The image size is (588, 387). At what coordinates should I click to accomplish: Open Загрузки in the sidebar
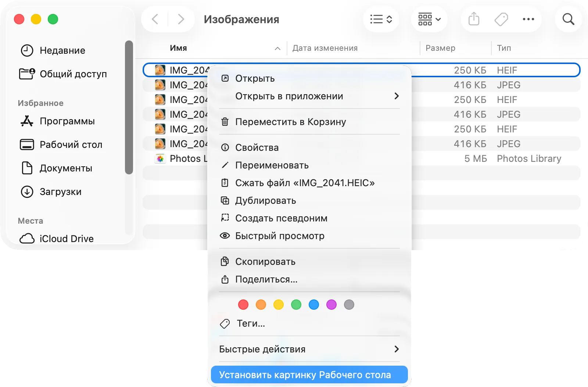tap(51, 192)
